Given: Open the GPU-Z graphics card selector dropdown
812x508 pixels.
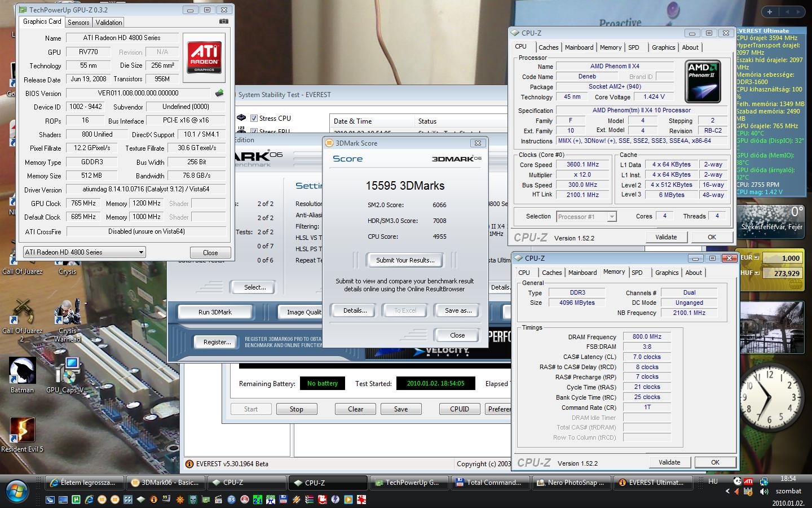Looking at the screenshot, I should 84,252.
